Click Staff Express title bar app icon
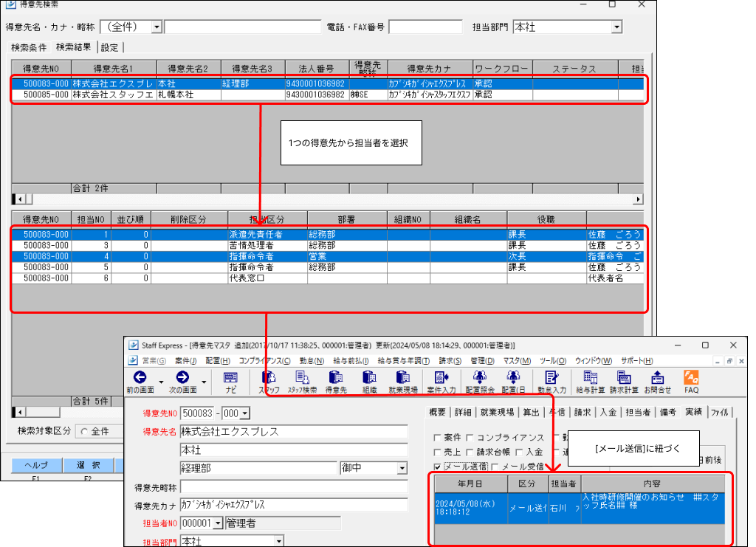Viewport: 756px width, 547px height. click(x=133, y=345)
